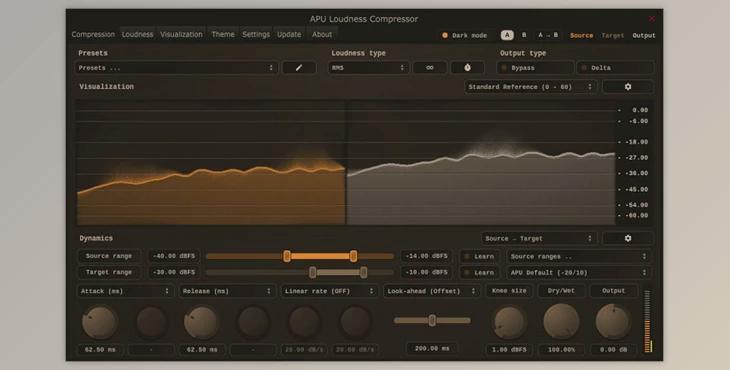Select state A
This screenshot has width=730, height=370.
[x=507, y=35]
